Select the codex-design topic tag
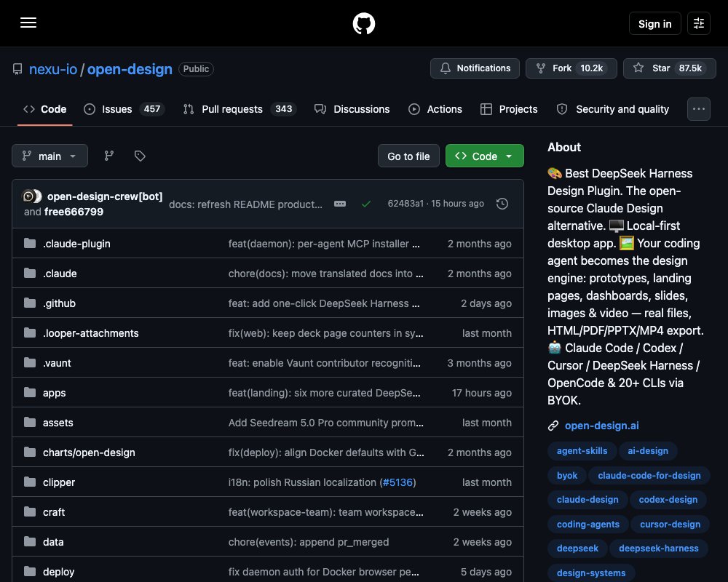The image size is (728, 582). (668, 500)
